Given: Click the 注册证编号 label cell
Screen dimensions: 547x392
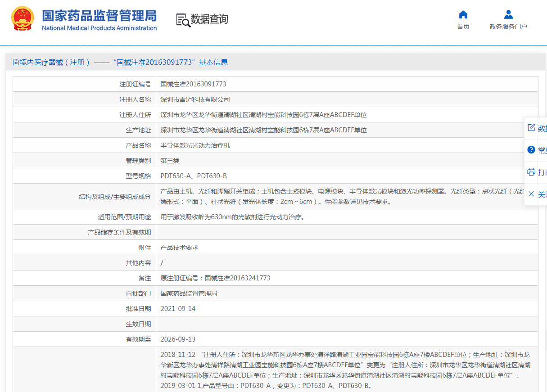Looking at the screenshot, I should pyautogui.click(x=84, y=84).
